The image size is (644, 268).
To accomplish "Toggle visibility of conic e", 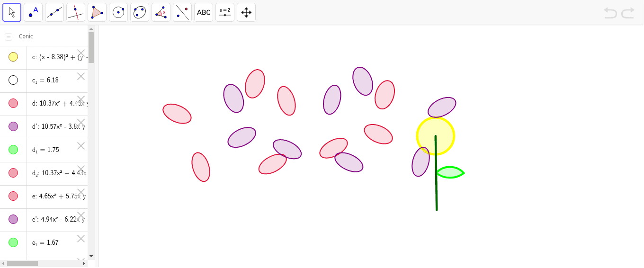I will click(13, 196).
